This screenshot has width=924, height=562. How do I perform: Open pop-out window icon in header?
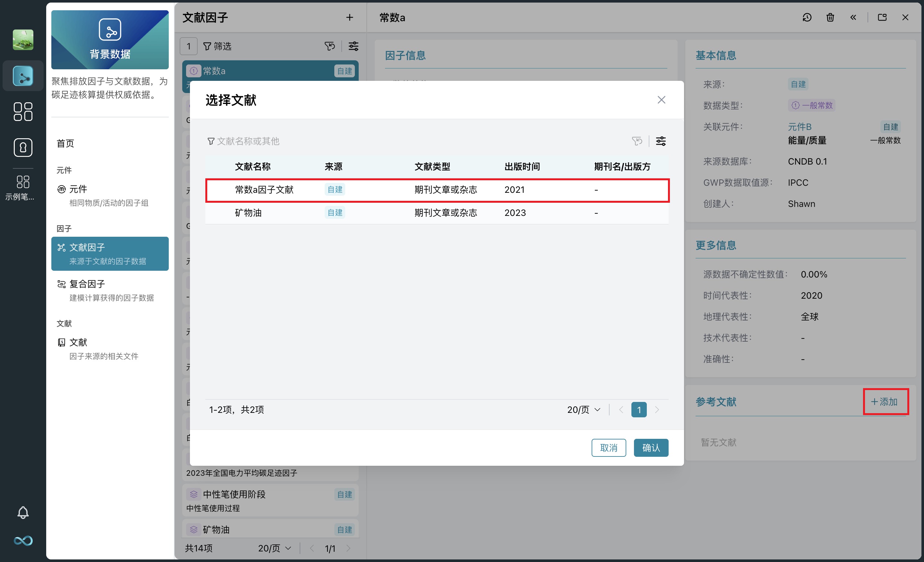tap(882, 17)
